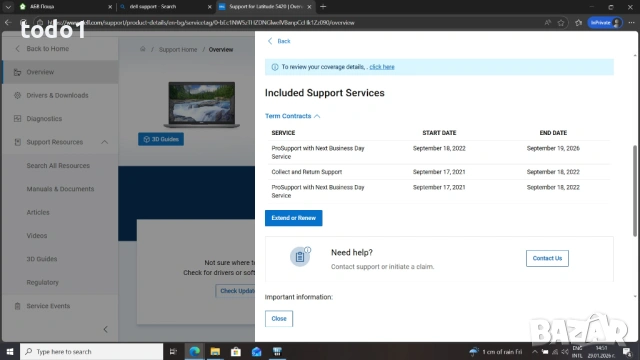This screenshot has height=360, width=640.
Task: Click the Check Updates button
Action: pos(236,291)
